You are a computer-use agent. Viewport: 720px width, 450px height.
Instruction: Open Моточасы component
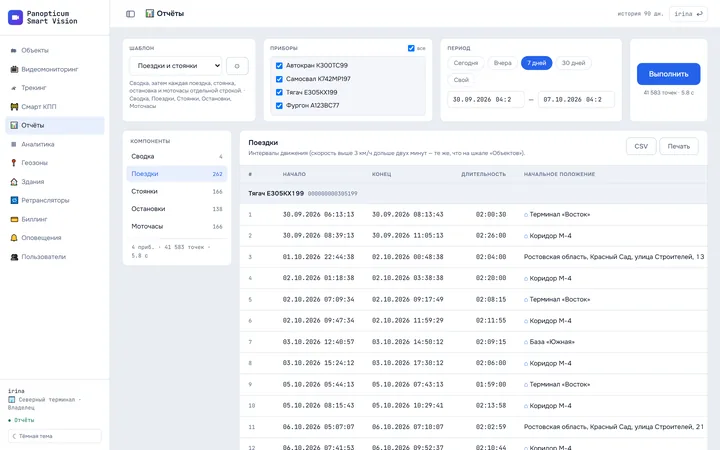(177, 226)
